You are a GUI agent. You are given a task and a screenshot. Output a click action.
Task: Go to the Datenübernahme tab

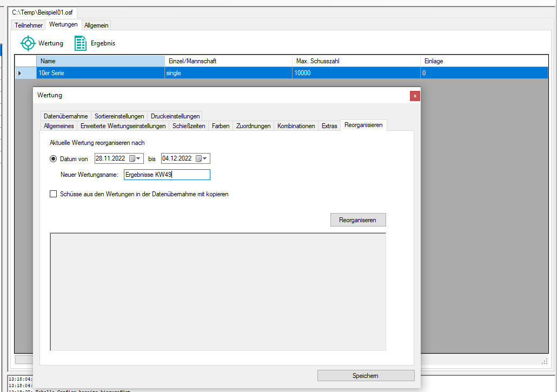tap(65, 116)
